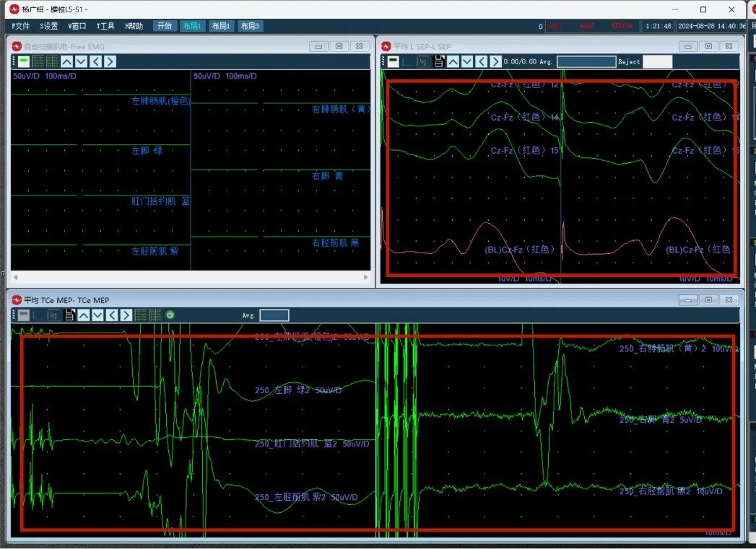Click the Avg waveform icon in L SEP toolbar

423,62
